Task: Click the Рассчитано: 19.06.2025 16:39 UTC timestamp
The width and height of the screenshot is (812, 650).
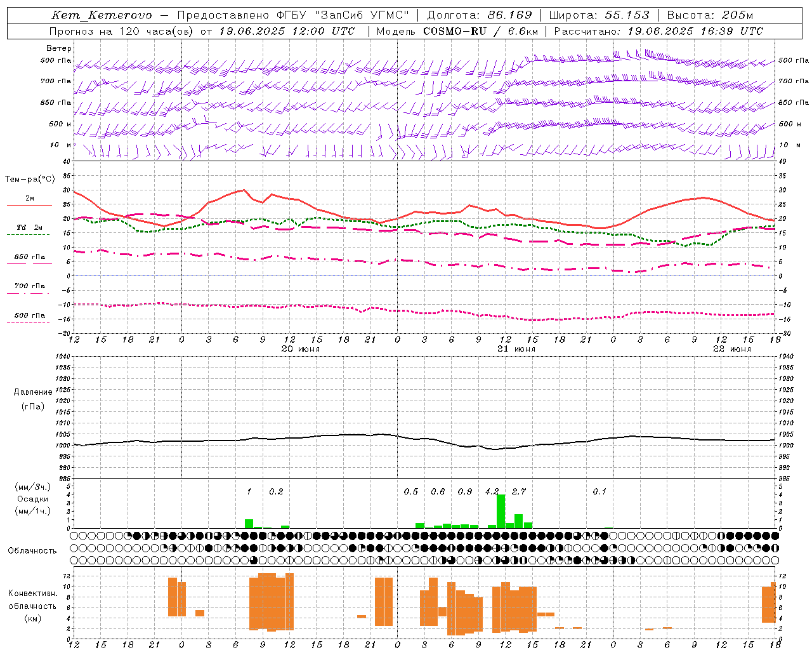Action: 658,31
